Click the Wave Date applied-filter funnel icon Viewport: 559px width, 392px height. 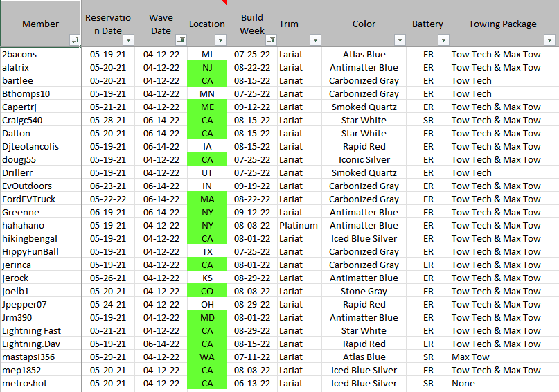pos(181,40)
